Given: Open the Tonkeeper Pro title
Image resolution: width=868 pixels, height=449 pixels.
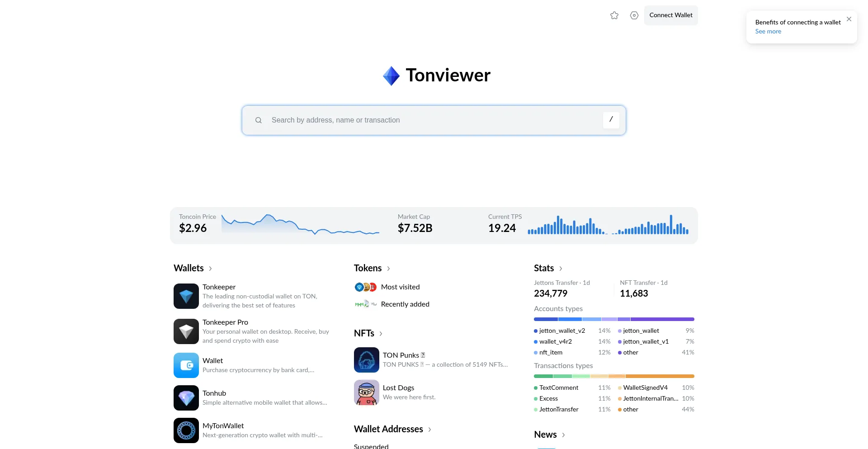Looking at the screenshot, I should click(225, 322).
